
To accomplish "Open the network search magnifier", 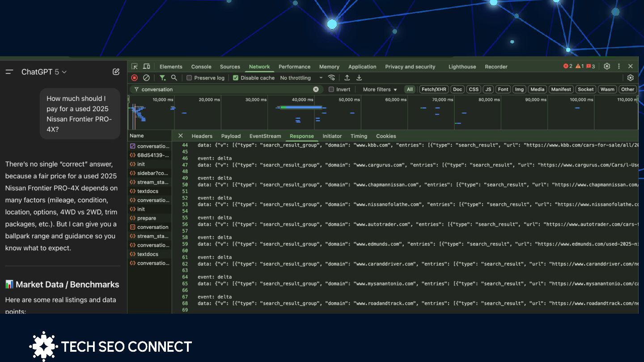I will point(174,78).
